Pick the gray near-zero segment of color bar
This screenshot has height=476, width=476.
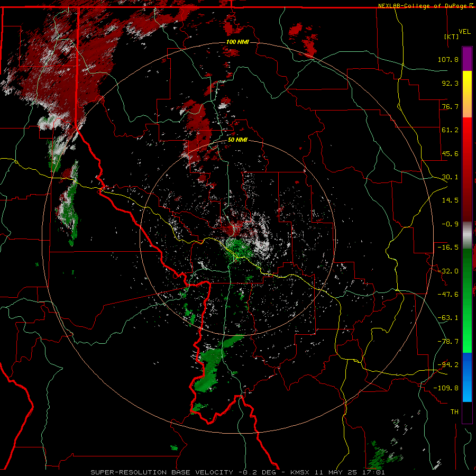pos(467,235)
